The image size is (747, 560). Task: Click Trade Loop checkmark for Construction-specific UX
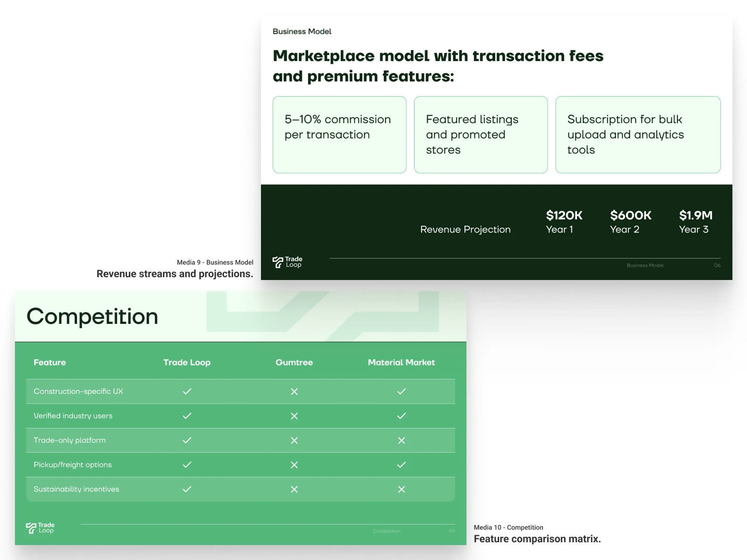(x=187, y=392)
